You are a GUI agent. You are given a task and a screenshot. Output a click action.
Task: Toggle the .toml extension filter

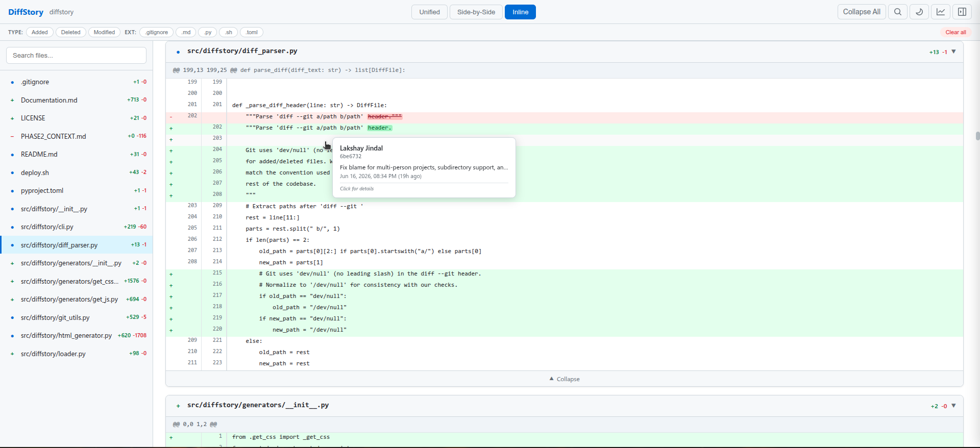tap(252, 32)
